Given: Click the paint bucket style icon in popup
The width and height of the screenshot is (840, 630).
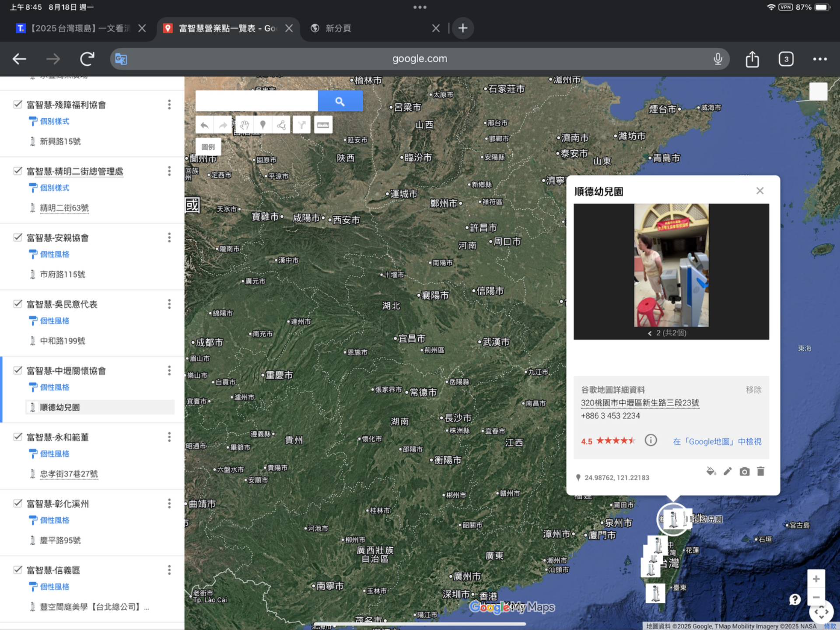Looking at the screenshot, I should coord(711,472).
